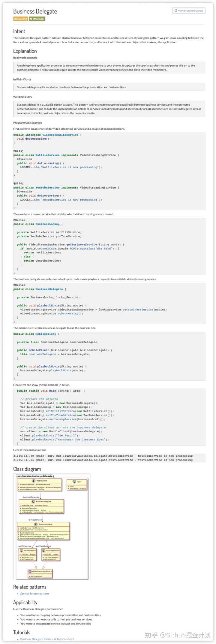Image resolution: width=216 pixels, height=644 pixels.
Task: Select the NetflixService class icon
Action: [22, 551]
